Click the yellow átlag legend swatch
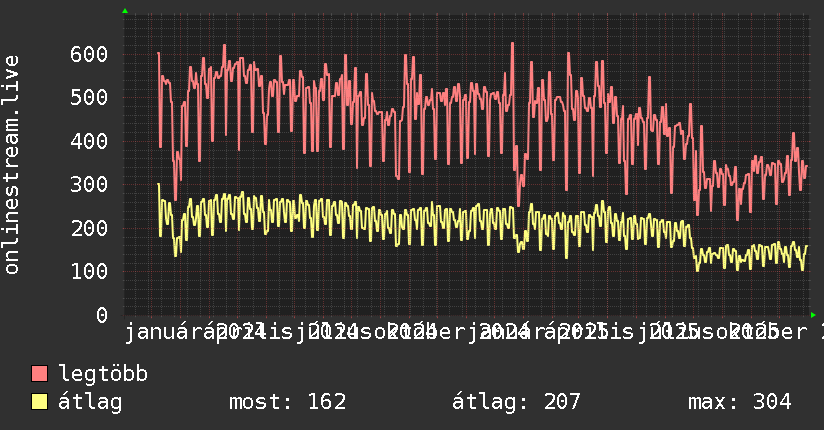 39,402
